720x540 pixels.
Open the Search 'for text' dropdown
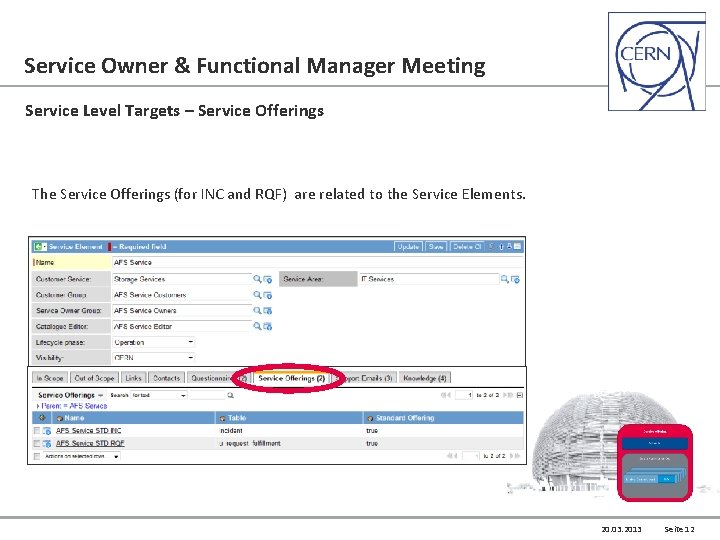tap(159, 395)
